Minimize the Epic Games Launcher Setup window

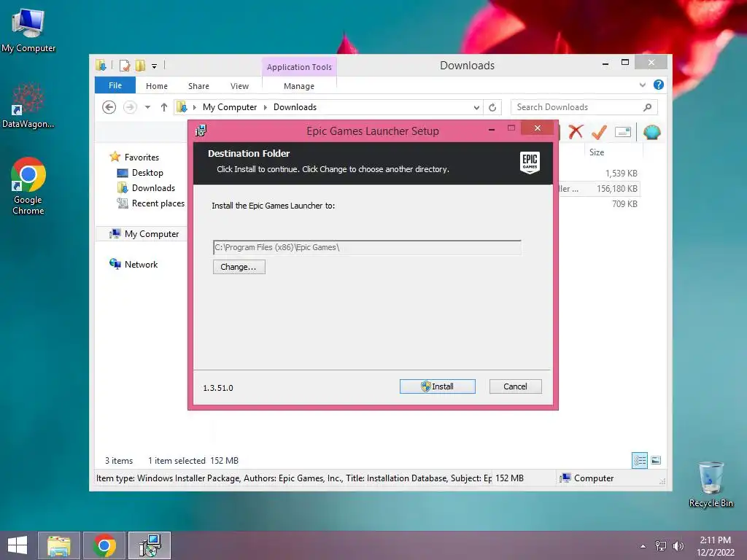click(492, 129)
